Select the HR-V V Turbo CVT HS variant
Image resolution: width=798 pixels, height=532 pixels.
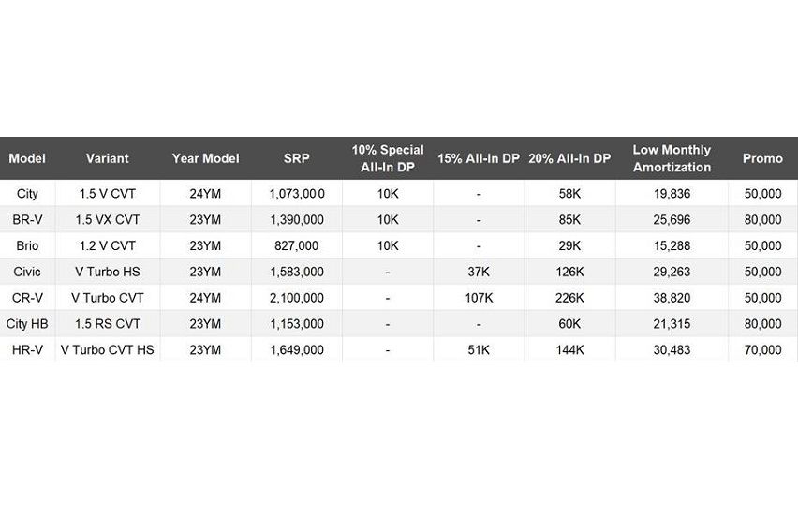107,350
